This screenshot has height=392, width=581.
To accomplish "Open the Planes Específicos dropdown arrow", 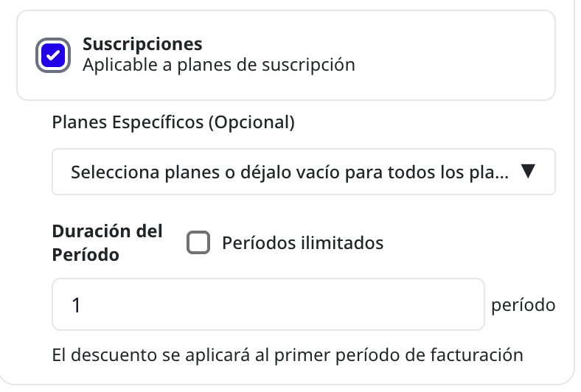I will point(528,172).
